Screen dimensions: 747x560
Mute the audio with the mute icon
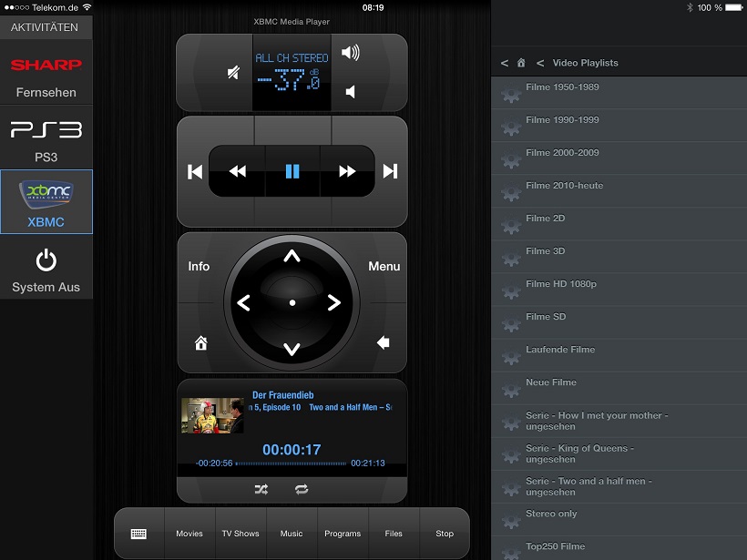point(233,73)
